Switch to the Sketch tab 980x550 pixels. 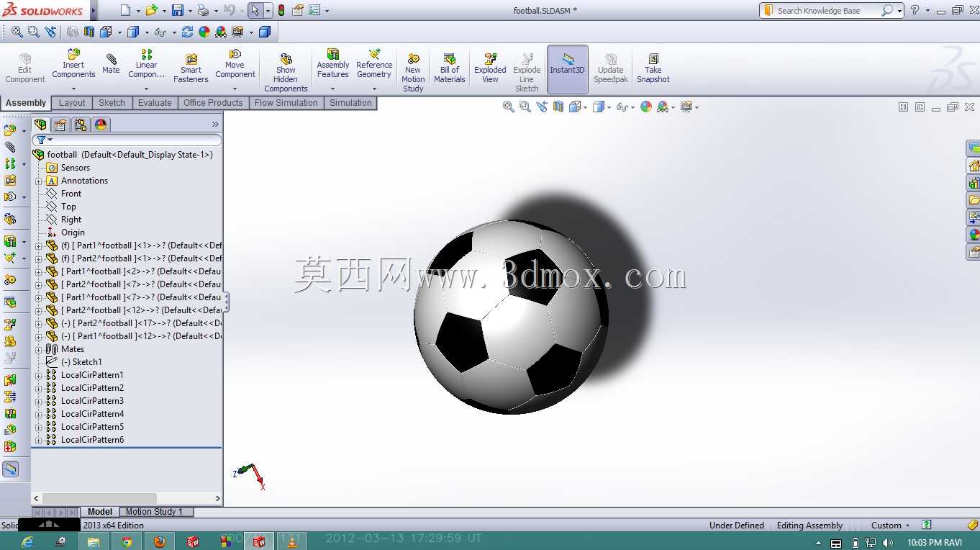(x=112, y=103)
